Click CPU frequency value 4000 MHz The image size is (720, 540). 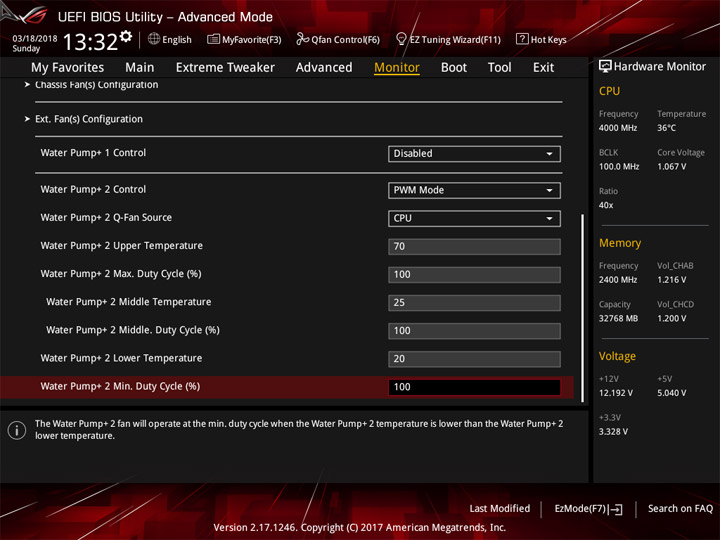(x=618, y=128)
